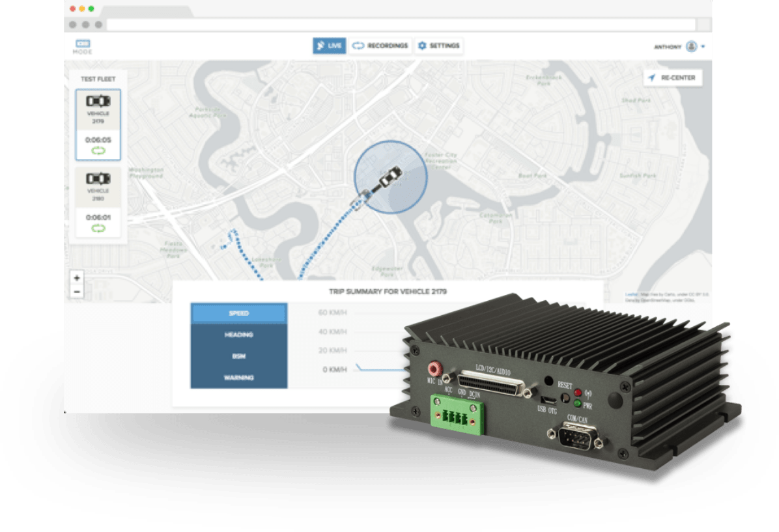Expand the Anthony account dropdown arrow
The image size is (779, 532).
pos(703,47)
